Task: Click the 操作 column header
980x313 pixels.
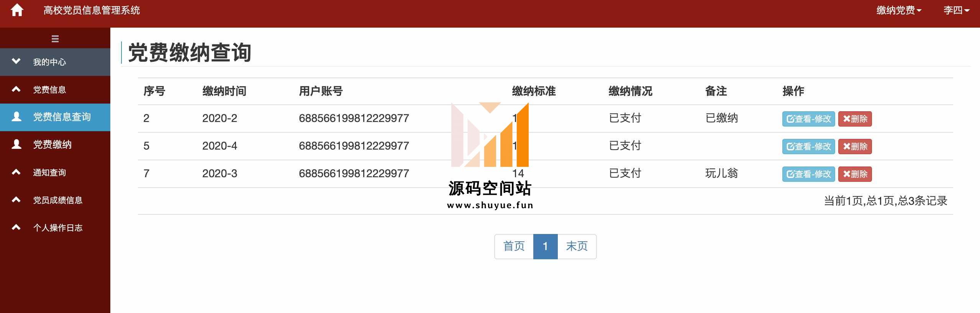Action: point(793,91)
